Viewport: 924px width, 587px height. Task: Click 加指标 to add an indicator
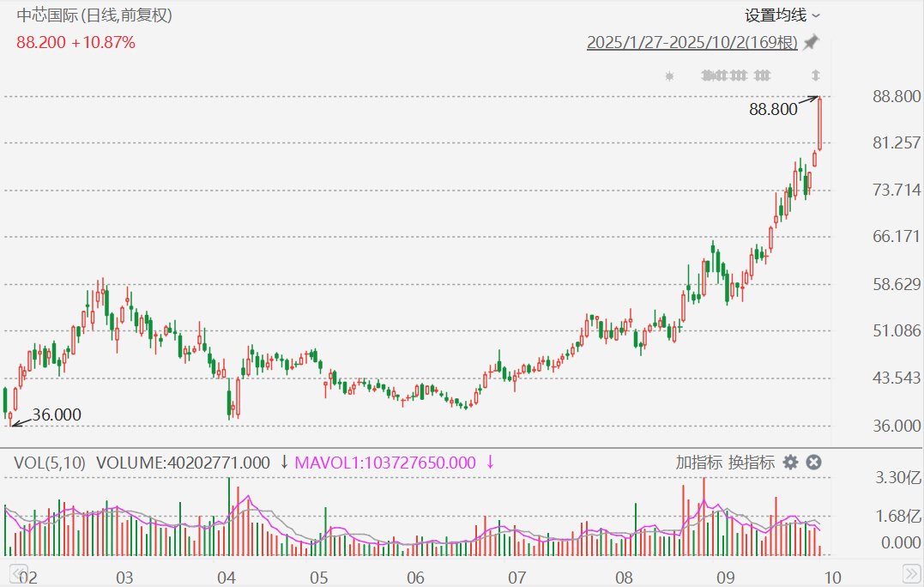pos(698,463)
